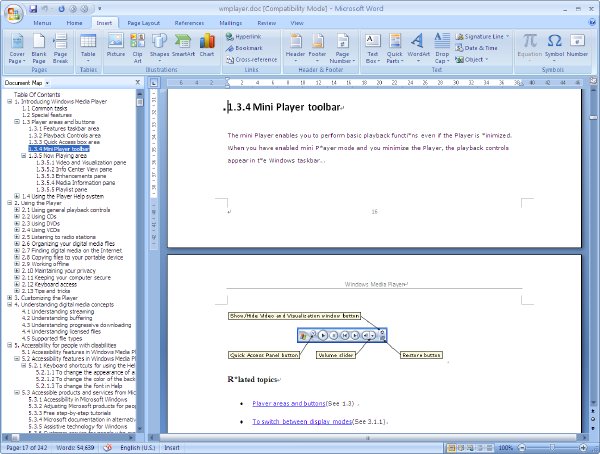
Task: Click the tab selector on the ruler
Action: tap(154, 82)
